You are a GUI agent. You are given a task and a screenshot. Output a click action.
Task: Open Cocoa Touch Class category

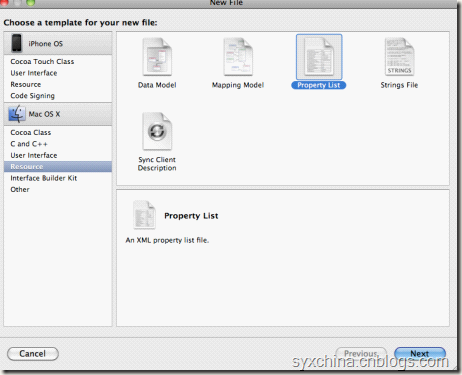(42, 62)
